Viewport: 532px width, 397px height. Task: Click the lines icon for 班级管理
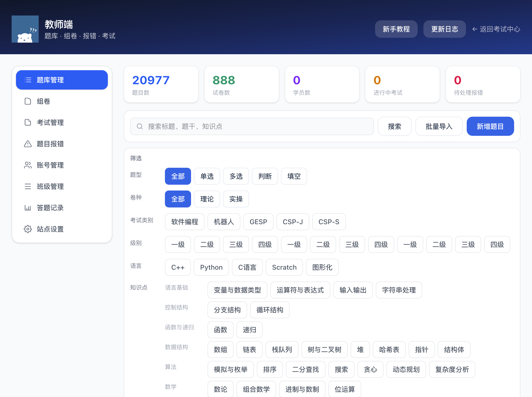[x=28, y=186]
